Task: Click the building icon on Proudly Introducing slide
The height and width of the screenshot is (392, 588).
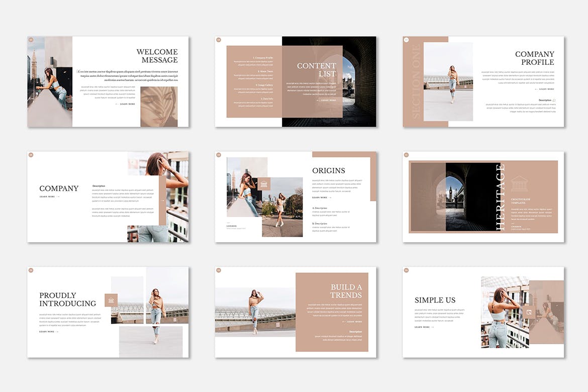Action: (x=111, y=300)
